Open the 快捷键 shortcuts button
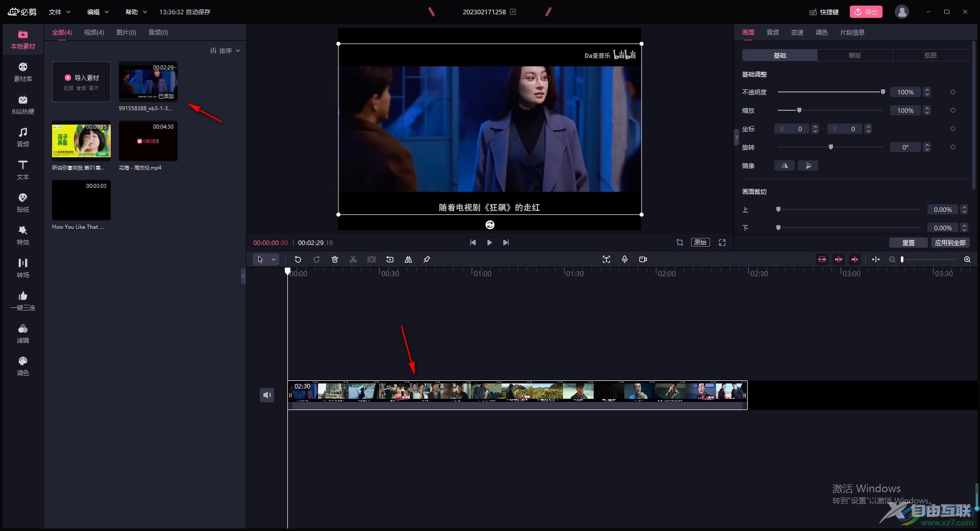 click(x=824, y=12)
